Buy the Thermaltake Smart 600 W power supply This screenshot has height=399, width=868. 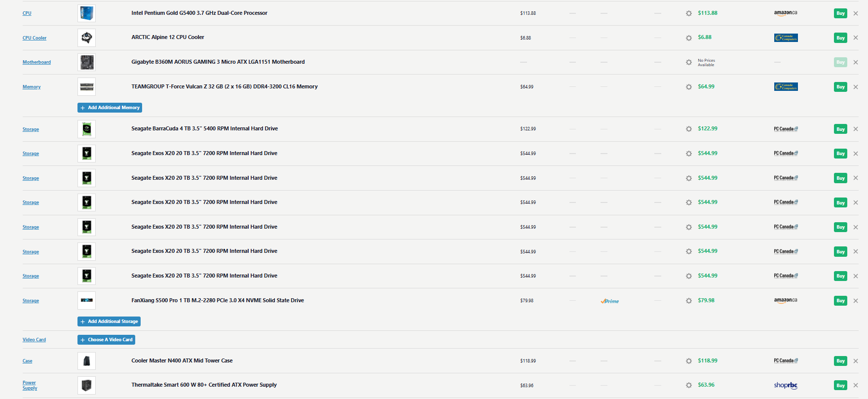[x=840, y=385]
